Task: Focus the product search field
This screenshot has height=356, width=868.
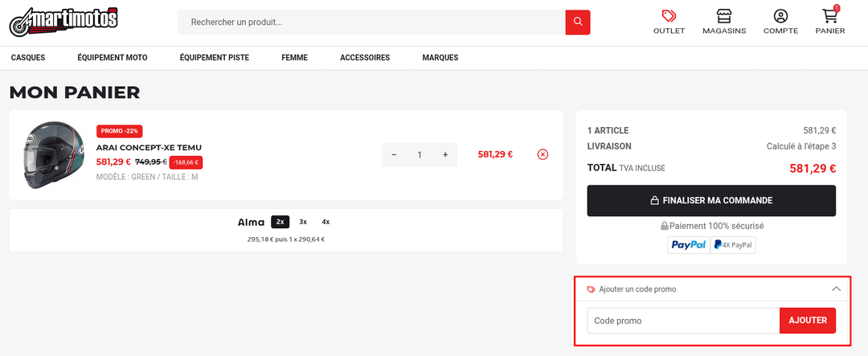Action: point(371,23)
